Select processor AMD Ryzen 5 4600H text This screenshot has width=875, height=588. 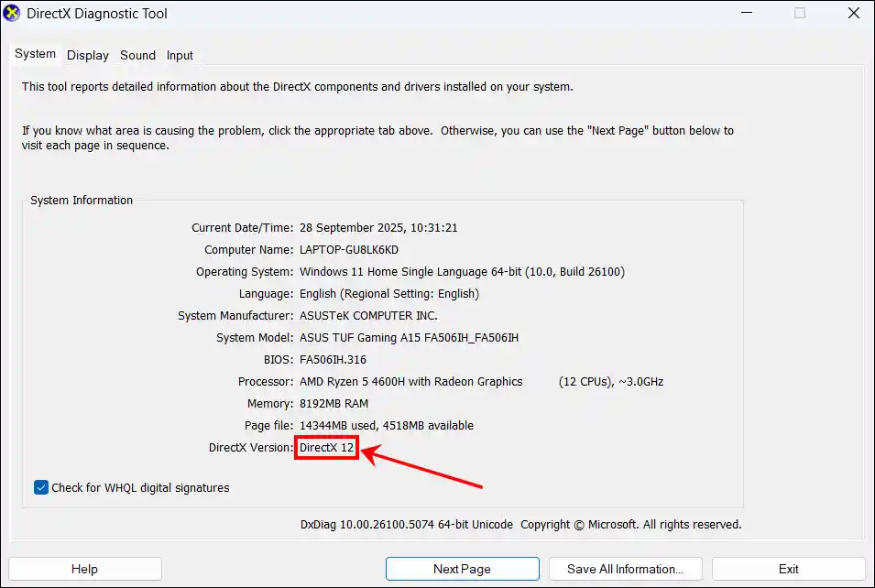point(410,382)
